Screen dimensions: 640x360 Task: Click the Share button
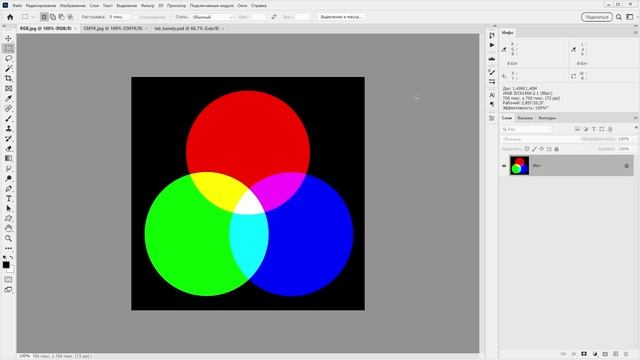click(x=597, y=17)
